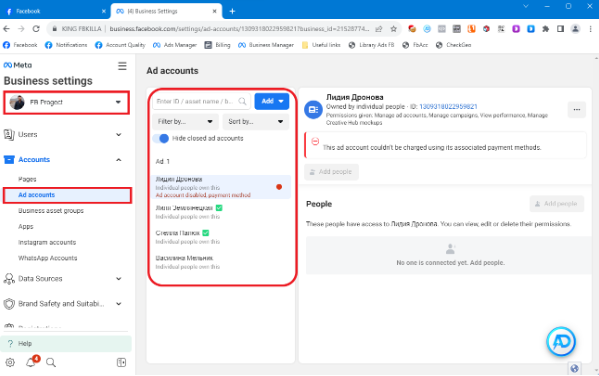Click the search magnifier in the bottom sidebar

point(51,362)
